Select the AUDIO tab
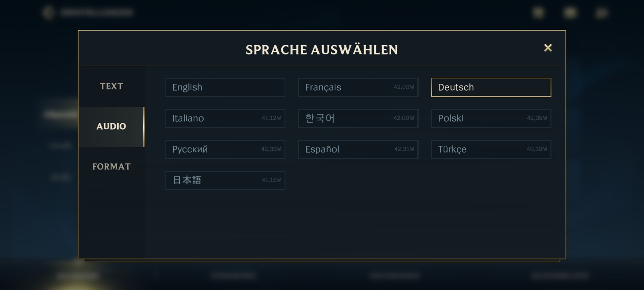Screen dimensions: 644x290 111,126
